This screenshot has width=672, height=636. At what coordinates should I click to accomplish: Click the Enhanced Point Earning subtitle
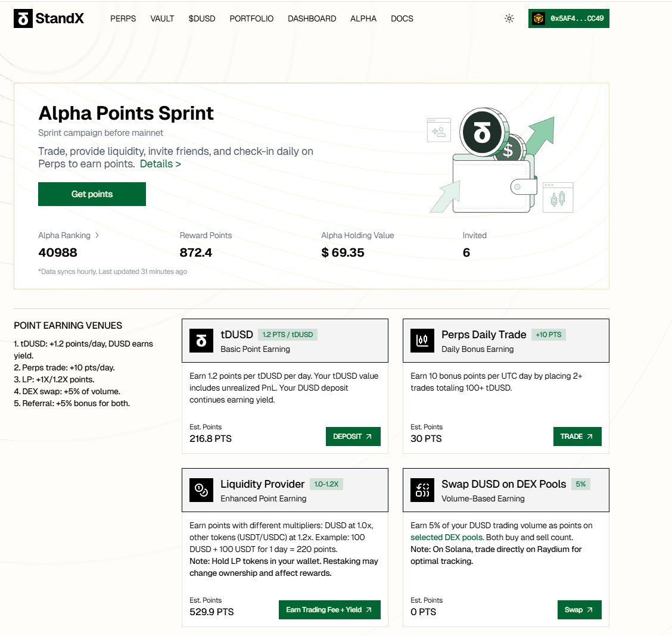coord(263,498)
